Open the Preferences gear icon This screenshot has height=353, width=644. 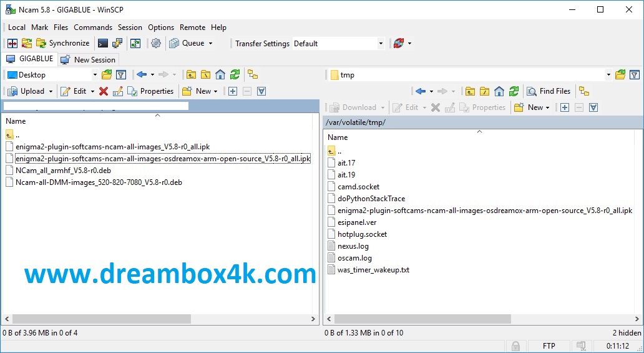pyautogui.click(x=156, y=43)
